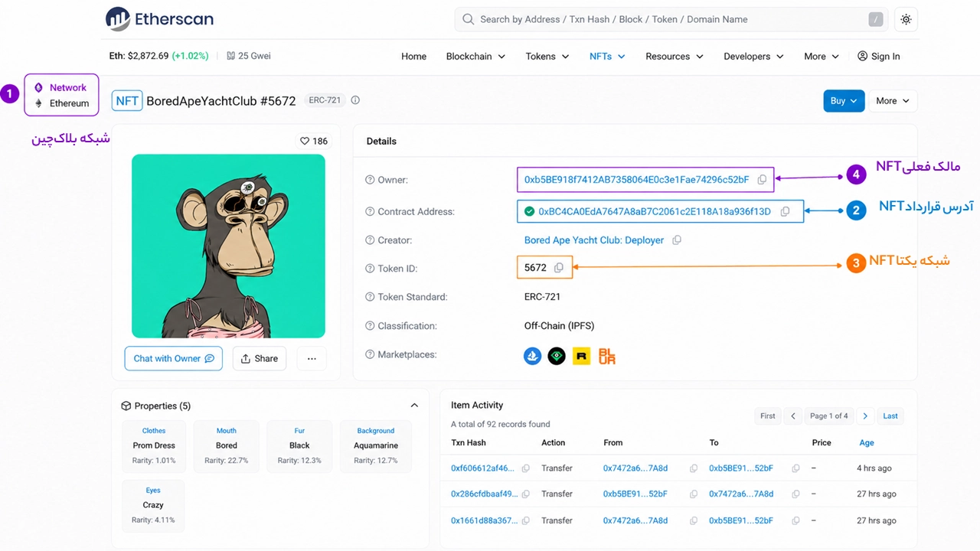The image size is (980, 551).
Task: Click the Sign In link
Action: (878, 57)
